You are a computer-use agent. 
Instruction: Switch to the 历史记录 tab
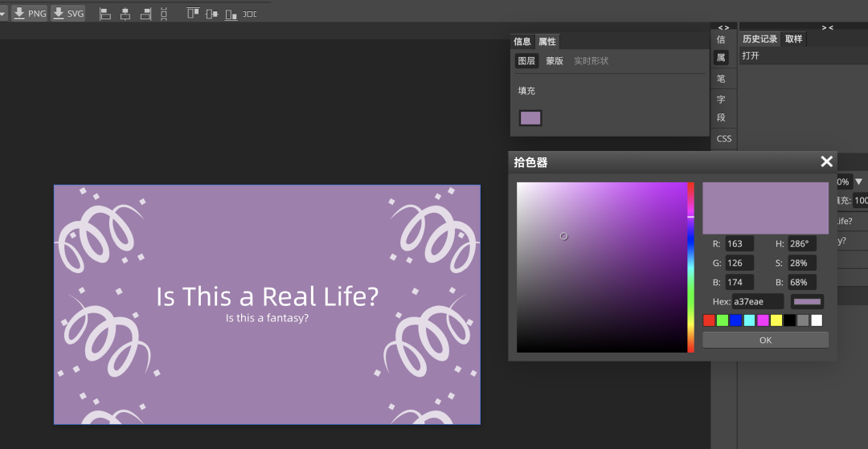click(x=760, y=39)
